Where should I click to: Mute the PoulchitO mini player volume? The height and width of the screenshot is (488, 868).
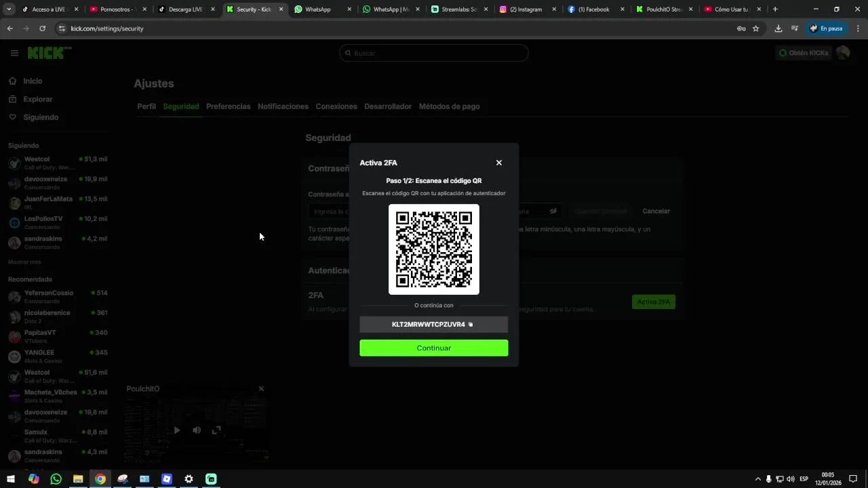[197, 430]
